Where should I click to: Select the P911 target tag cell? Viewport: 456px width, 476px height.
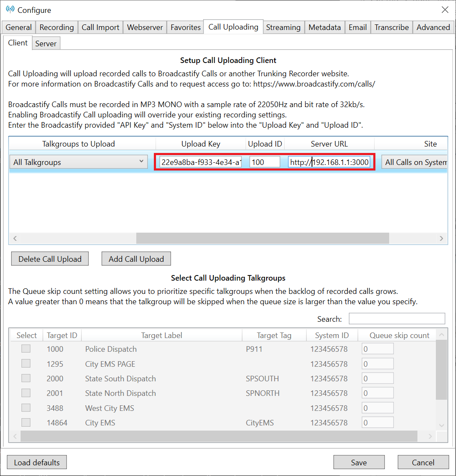(254, 349)
